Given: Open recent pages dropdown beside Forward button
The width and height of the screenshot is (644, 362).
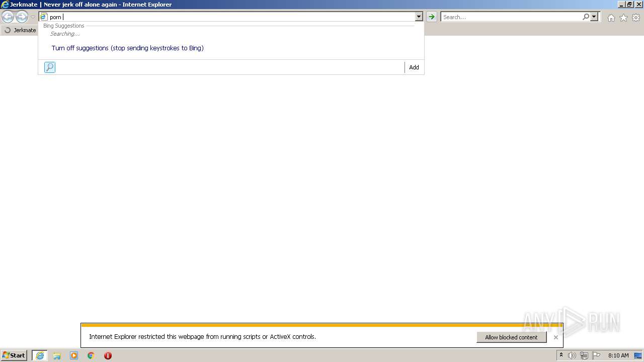Looking at the screenshot, I should coord(33,17).
